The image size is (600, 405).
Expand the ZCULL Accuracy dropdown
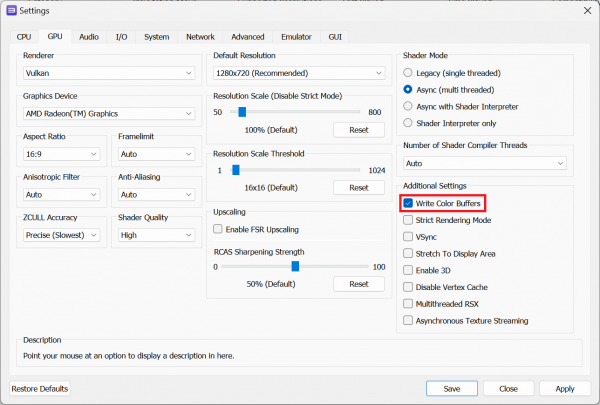pyautogui.click(x=61, y=235)
